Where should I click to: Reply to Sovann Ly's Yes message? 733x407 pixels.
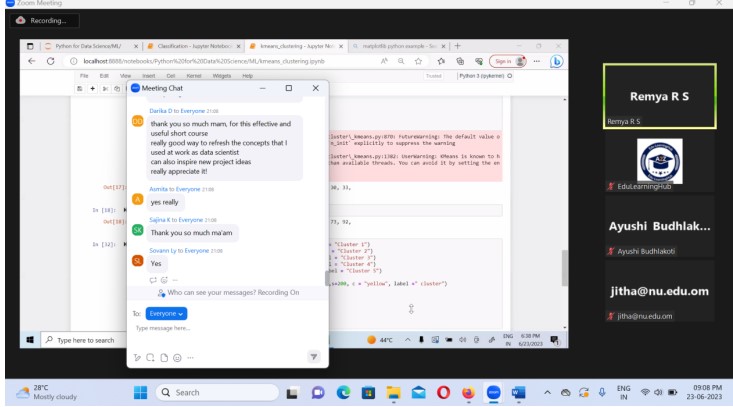coord(154,279)
